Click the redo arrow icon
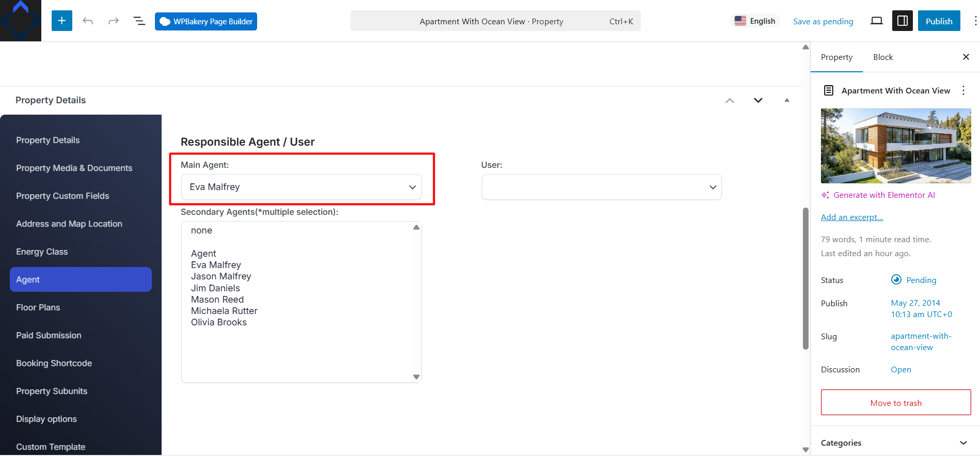 coord(114,21)
